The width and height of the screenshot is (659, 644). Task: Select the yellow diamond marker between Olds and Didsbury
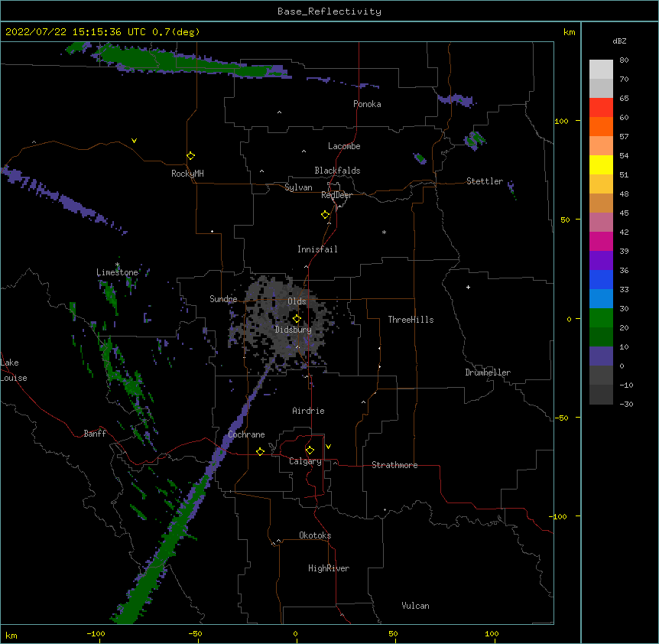[x=297, y=319]
